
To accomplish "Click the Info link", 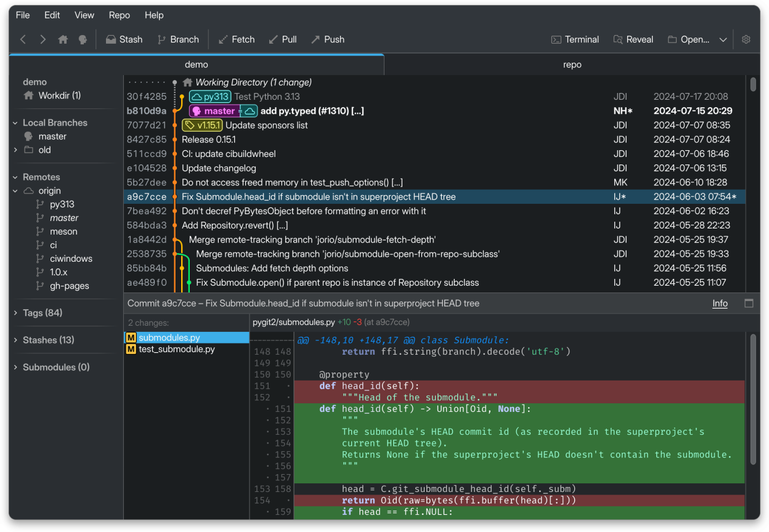I will tap(720, 303).
